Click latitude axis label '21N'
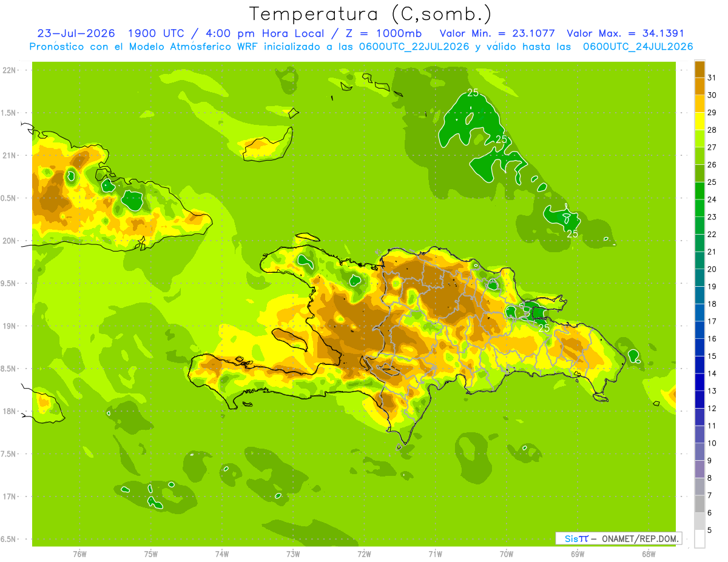 tap(9, 156)
